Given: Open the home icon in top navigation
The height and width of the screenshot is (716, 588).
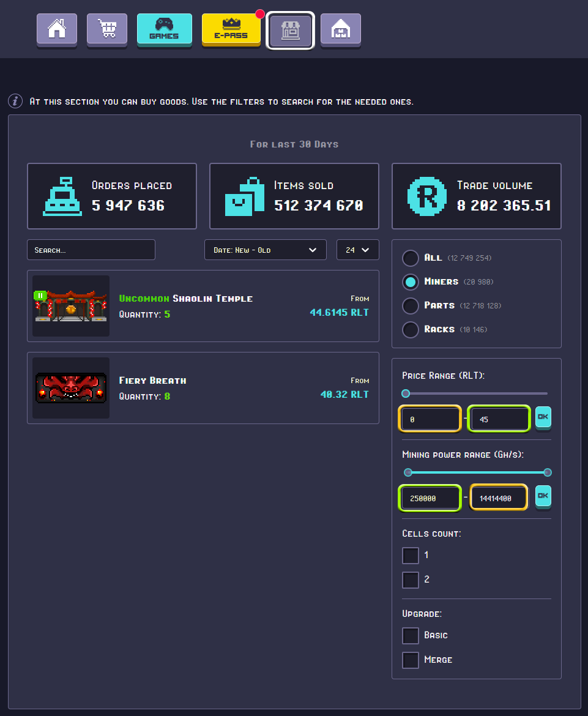Looking at the screenshot, I should 56,29.
